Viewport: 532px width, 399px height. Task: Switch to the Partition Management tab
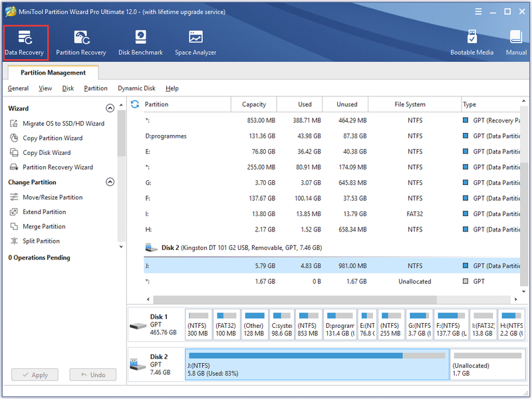click(53, 72)
